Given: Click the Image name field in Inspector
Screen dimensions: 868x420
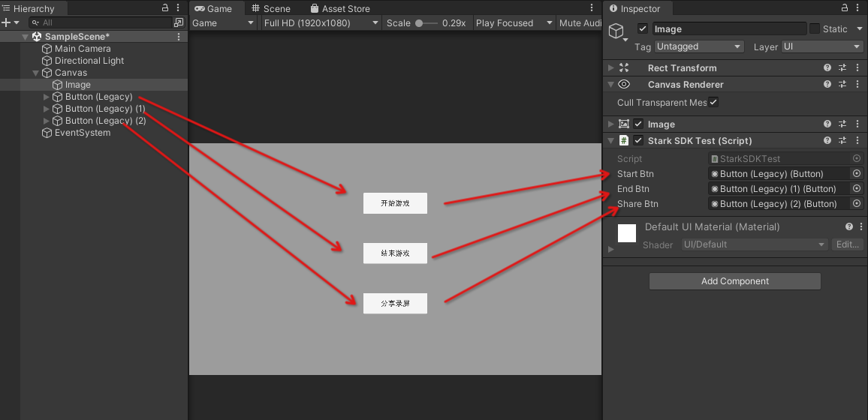Looking at the screenshot, I should pos(729,28).
